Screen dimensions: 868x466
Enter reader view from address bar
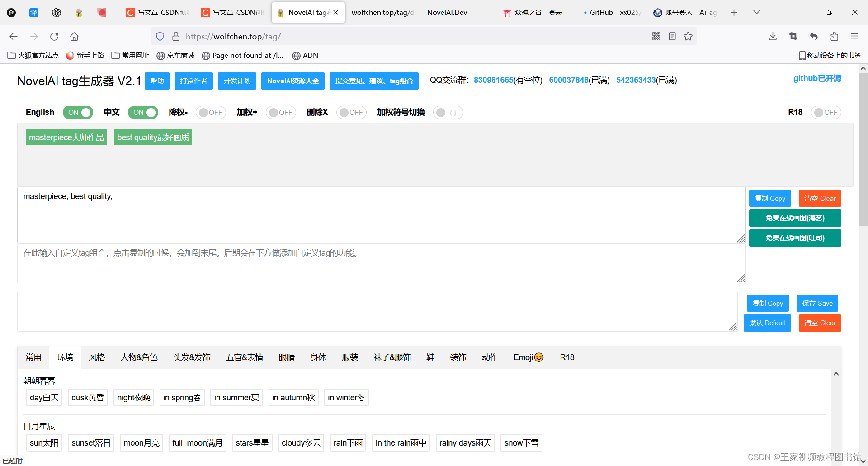[x=672, y=36]
